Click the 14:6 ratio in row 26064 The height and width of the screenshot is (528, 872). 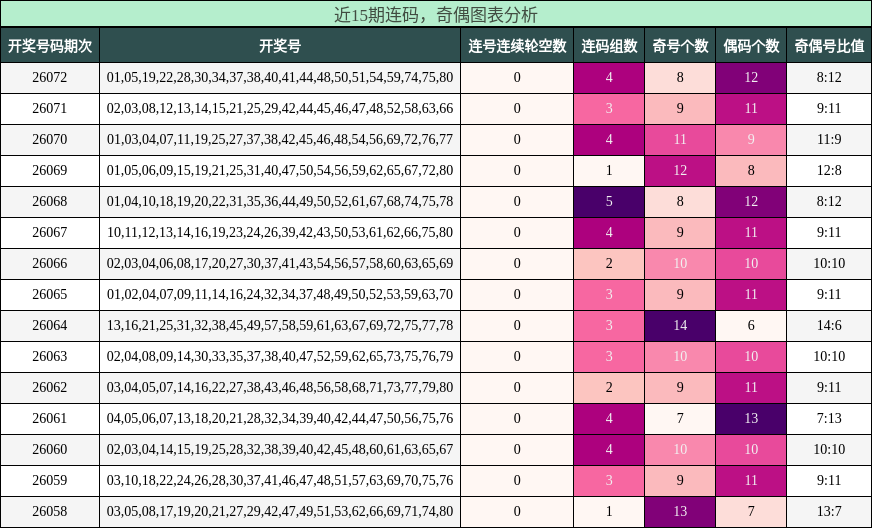pos(829,325)
